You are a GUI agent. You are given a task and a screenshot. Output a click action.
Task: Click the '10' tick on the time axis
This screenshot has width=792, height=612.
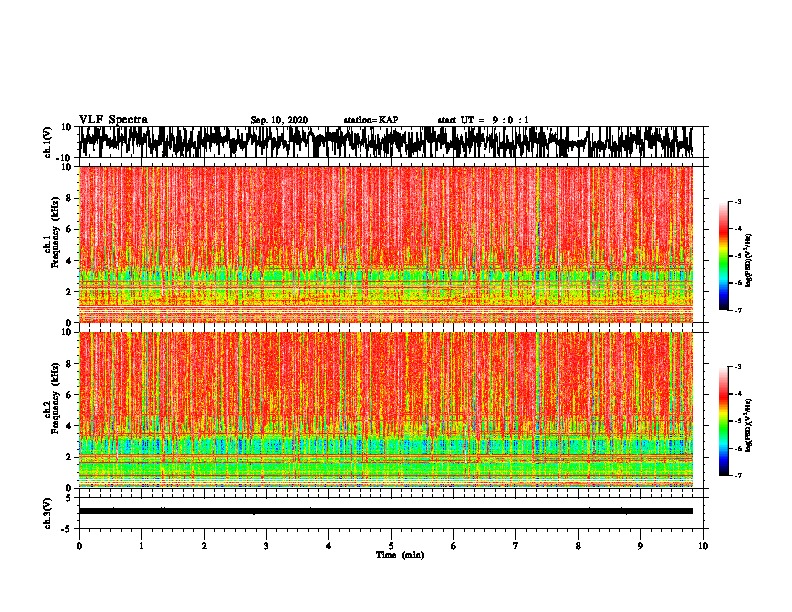coord(703,546)
